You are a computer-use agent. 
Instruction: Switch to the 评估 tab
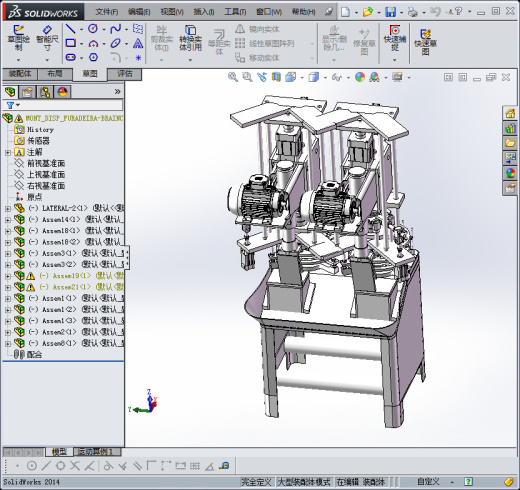(x=125, y=74)
